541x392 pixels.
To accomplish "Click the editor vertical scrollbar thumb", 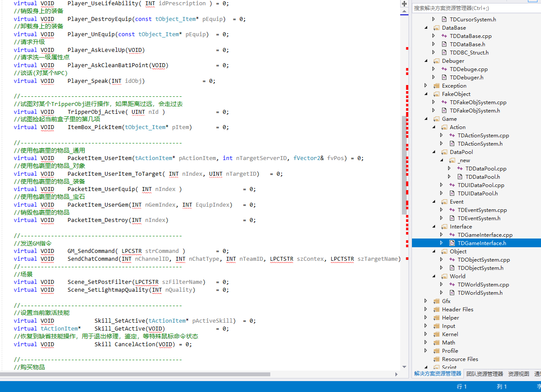I will pyautogui.click(x=404, y=166).
